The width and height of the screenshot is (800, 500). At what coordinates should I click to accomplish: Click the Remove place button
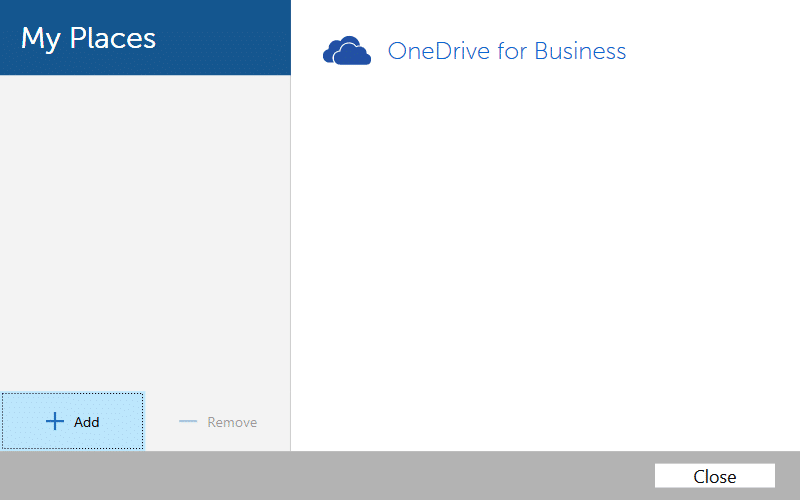pyautogui.click(x=218, y=422)
